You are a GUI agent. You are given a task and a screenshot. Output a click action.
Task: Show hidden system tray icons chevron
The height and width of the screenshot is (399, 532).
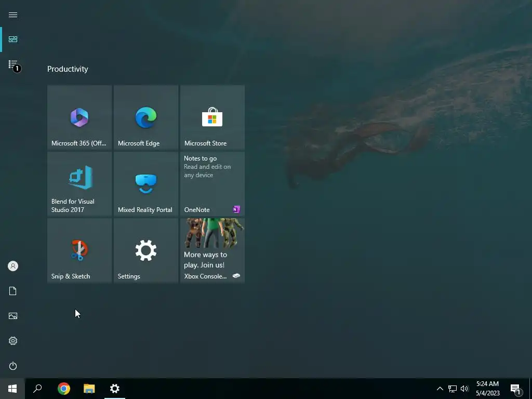[x=440, y=389]
